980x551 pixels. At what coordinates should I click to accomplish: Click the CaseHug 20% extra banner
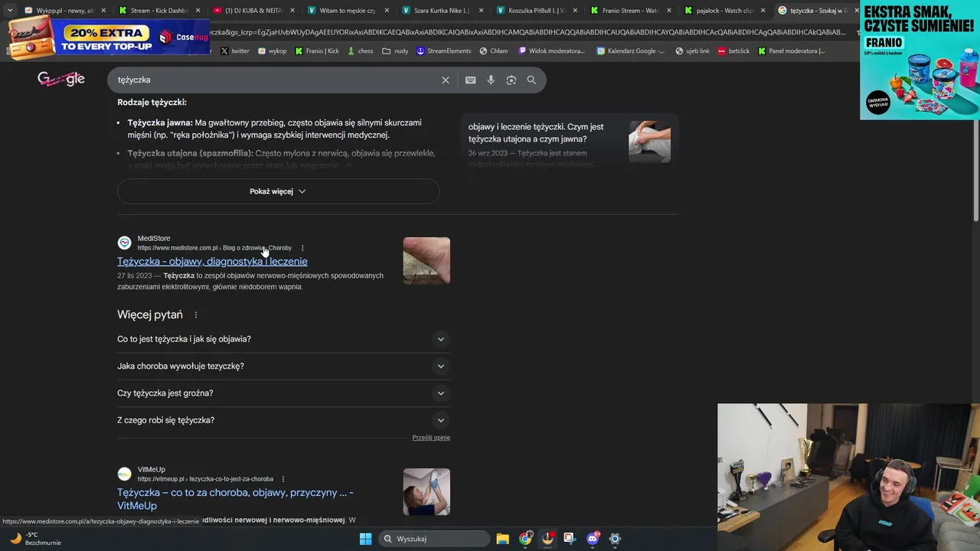(109, 37)
